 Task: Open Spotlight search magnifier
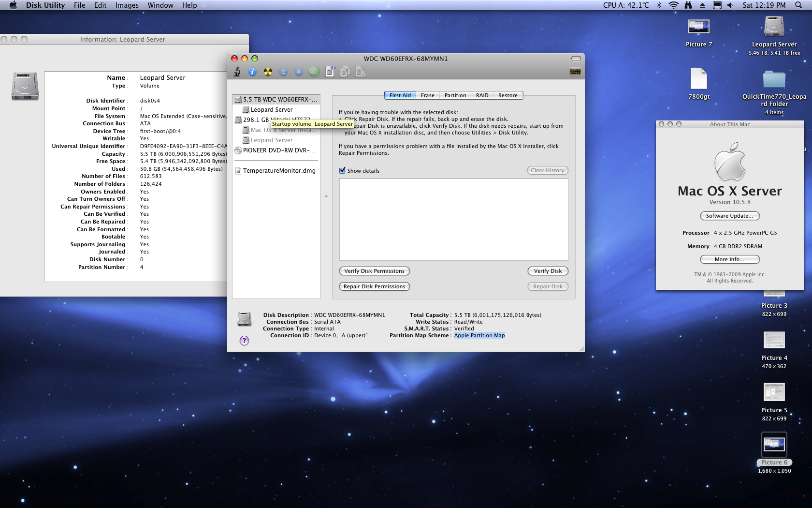click(x=798, y=5)
